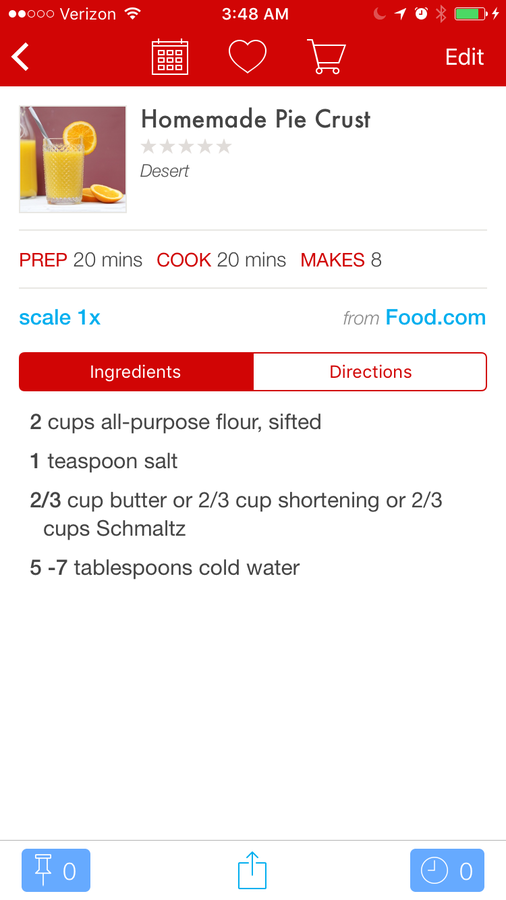Set a one-star rating

[x=149, y=146]
